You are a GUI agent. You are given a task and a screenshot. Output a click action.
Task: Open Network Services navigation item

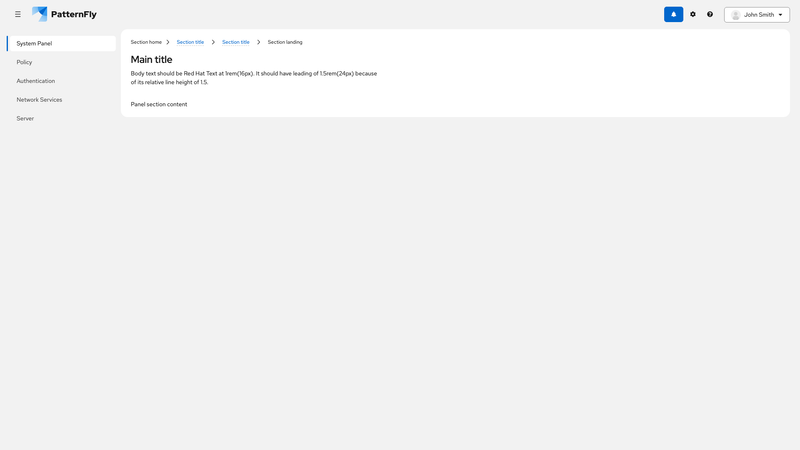(39, 100)
